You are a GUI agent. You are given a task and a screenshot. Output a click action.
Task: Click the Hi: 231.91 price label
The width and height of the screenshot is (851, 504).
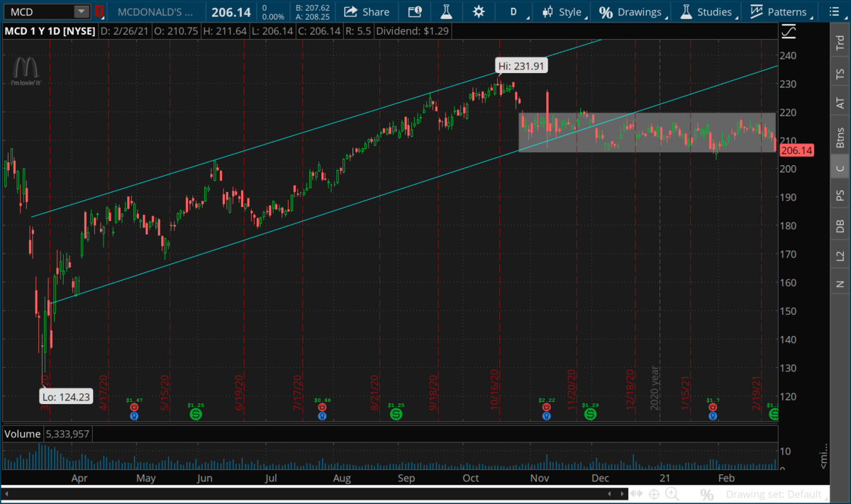point(521,66)
